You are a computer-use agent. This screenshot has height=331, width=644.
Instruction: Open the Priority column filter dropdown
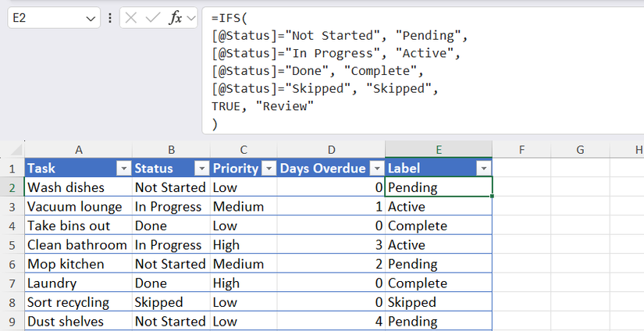(269, 169)
